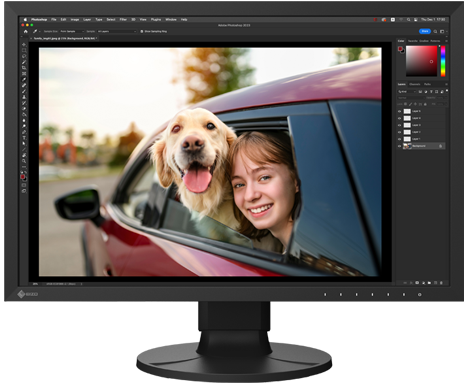The height and width of the screenshot is (384, 468).
Task: Expand the eyedropper tool preset picker
Action: point(36,31)
